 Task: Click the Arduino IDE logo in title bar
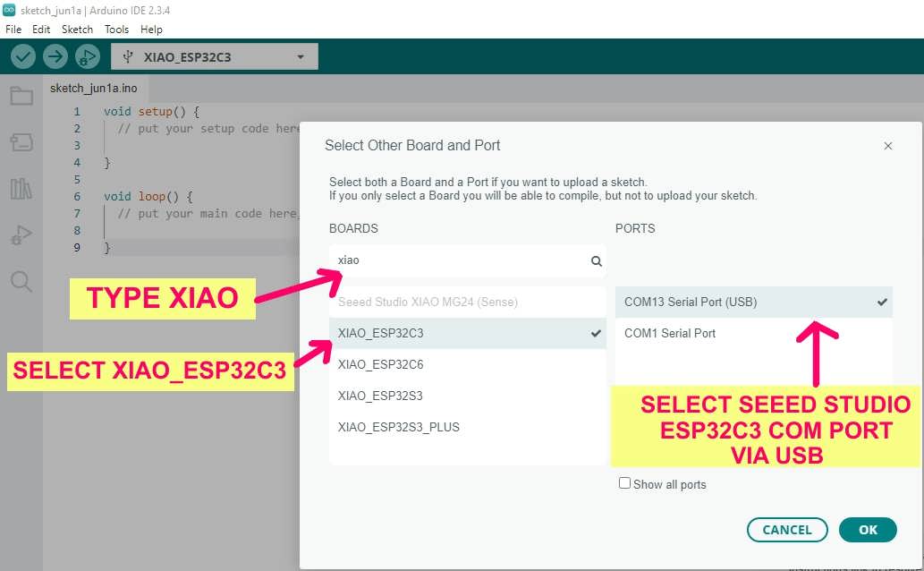coord(9,10)
